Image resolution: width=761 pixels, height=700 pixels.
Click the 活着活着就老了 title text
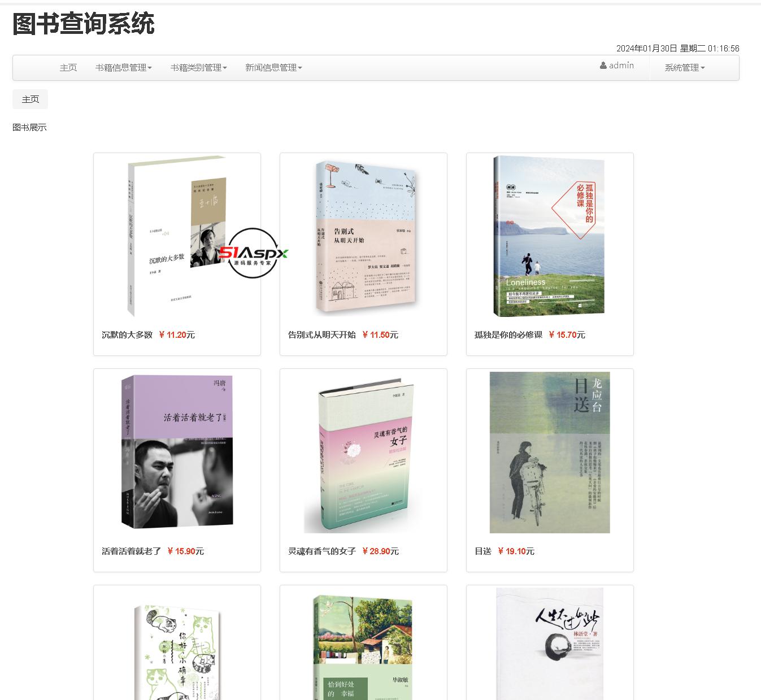132,551
